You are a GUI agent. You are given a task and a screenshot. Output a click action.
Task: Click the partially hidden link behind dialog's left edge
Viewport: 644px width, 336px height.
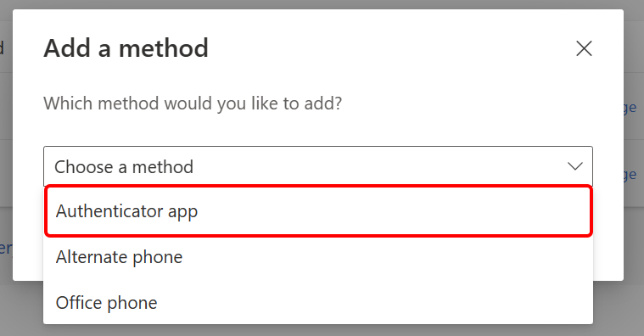coord(6,248)
